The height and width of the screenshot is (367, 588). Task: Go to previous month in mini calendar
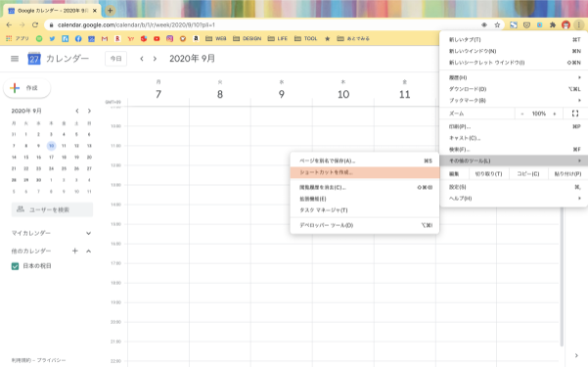[77, 111]
